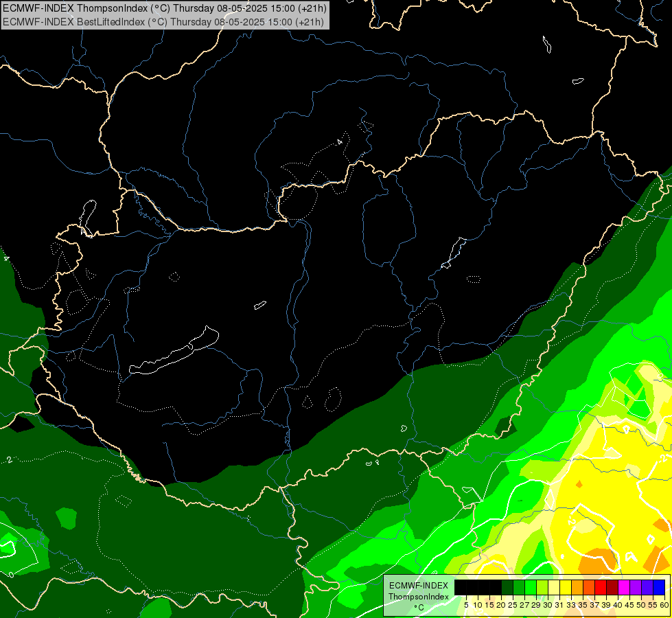This screenshot has height=618, width=672.
Task: Click the legend tick value '30'
Action: (x=548, y=605)
